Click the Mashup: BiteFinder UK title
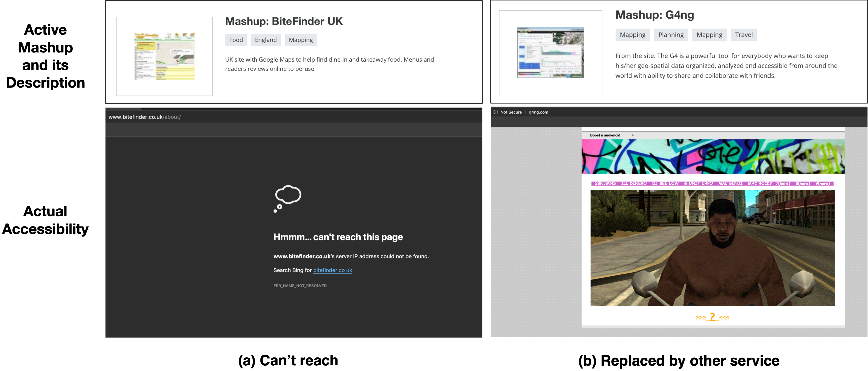This screenshot has height=371, width=868. 284,21
